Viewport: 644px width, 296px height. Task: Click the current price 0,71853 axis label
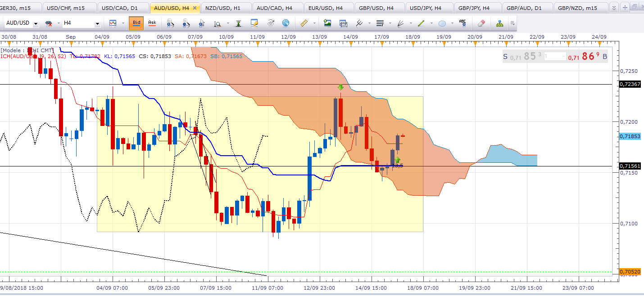[630, 136]
